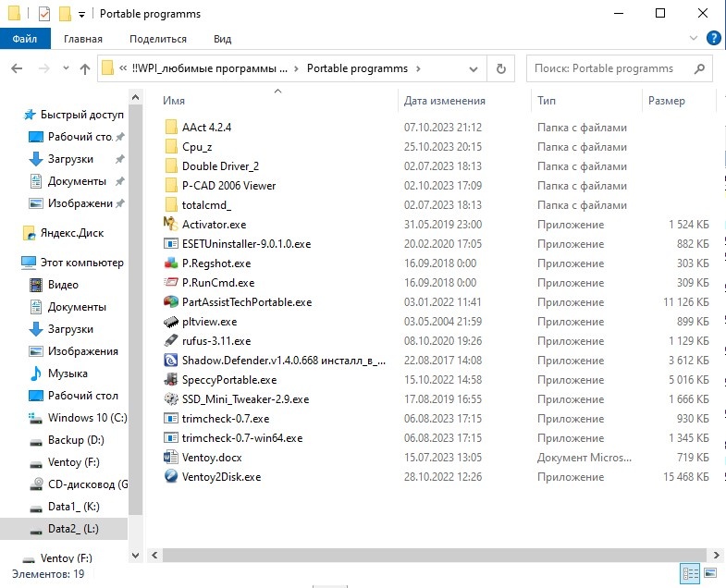Image resolution: width=726 pixels, height=588 pixels.
Task: Open the Help question mark icon
Action: (713, 38)
